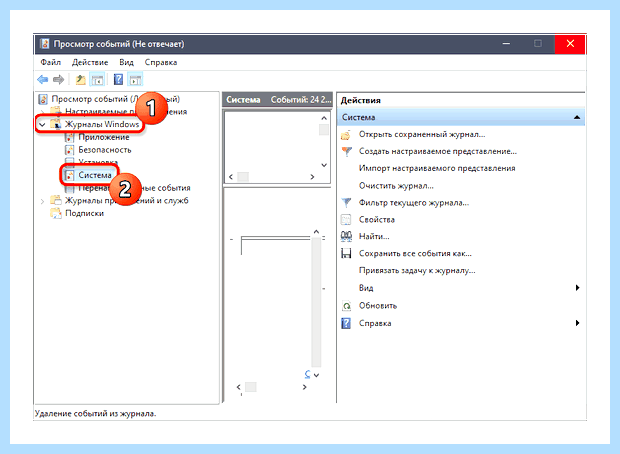
Task: Open the Вид submenu arrow in Actions
Action: click(577, 288)
